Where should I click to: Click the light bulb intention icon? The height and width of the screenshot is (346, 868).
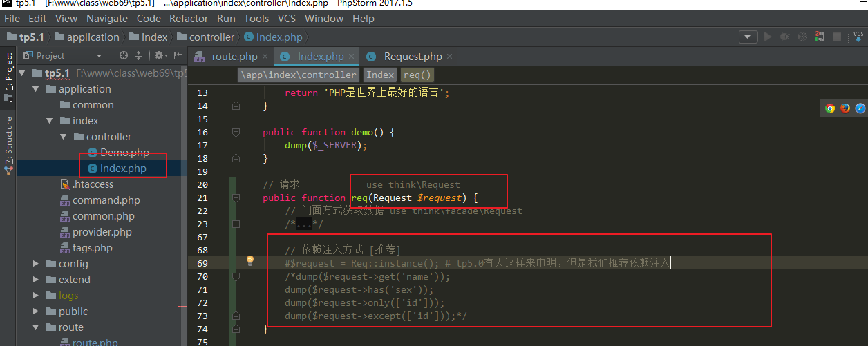(x=250, y=261)
